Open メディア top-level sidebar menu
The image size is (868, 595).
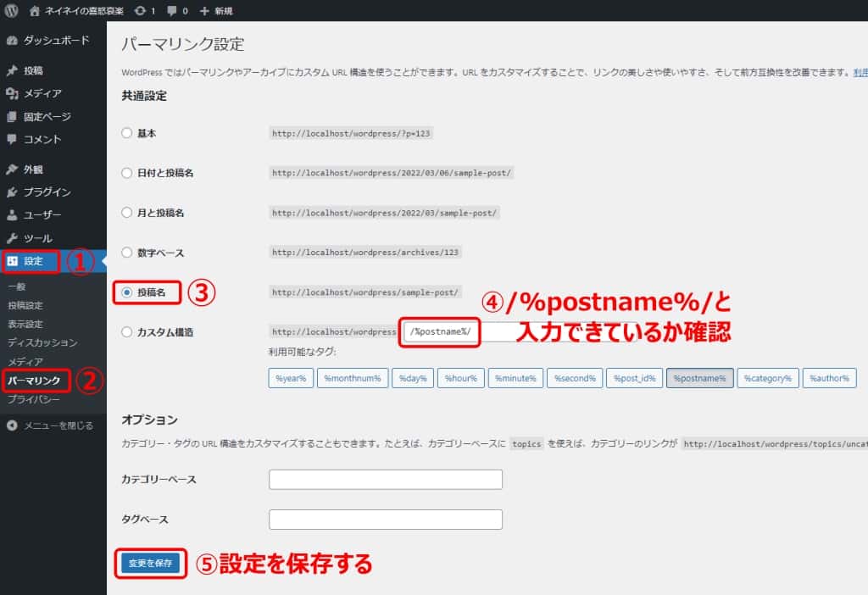pyautogui.click(x=42, y=93)
